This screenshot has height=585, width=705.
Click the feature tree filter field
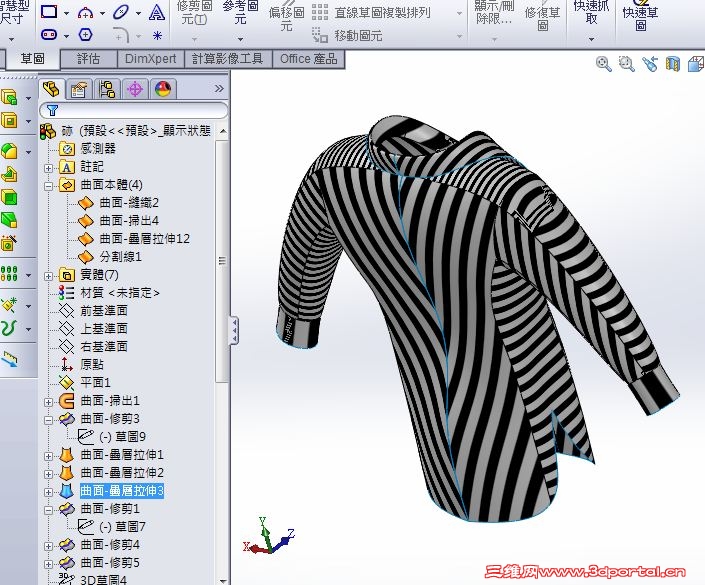pyautogui.click(x=134, y=110)
